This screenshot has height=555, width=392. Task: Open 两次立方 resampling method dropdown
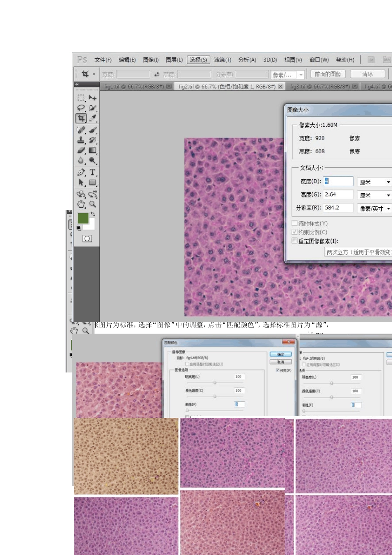pyautogui.click(x=358, y=252)
